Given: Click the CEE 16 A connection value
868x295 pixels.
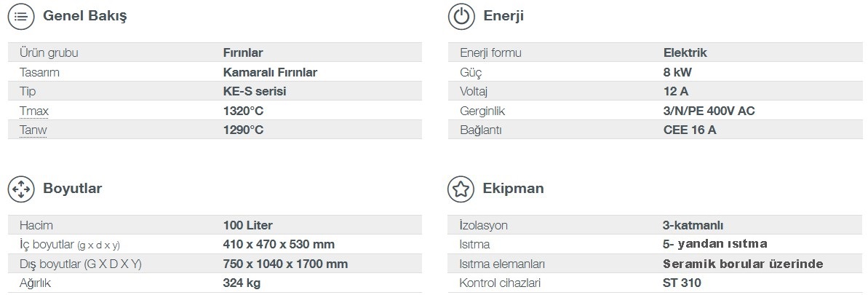Looking at the screenshot, I should (689, 130).
